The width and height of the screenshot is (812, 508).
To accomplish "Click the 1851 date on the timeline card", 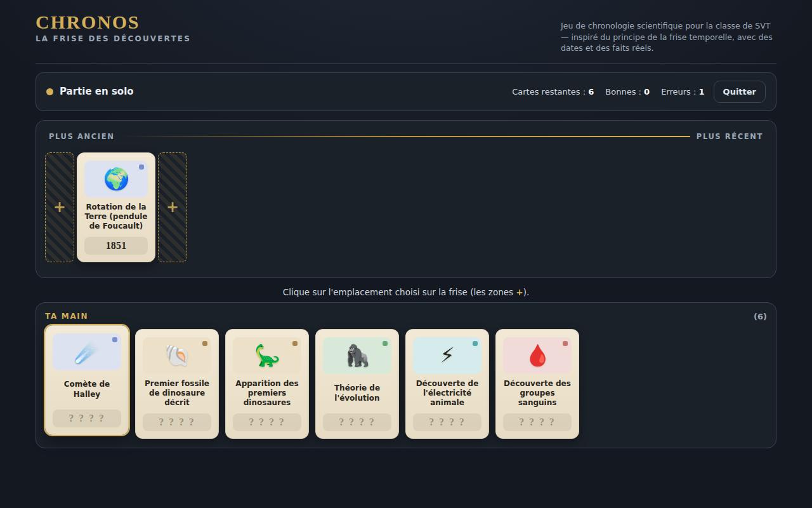I will [x=116, y=246].
